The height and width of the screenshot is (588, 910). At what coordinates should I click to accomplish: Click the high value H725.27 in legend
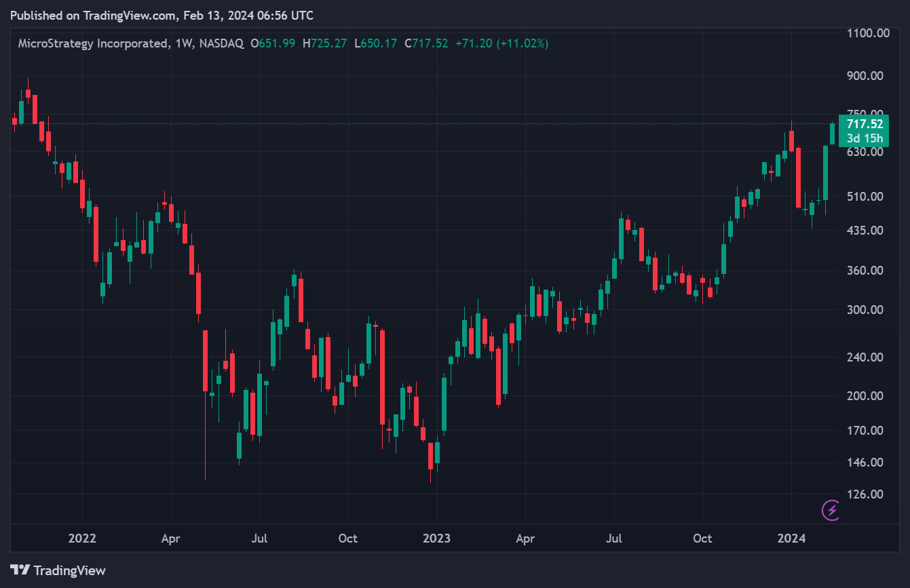325,43
